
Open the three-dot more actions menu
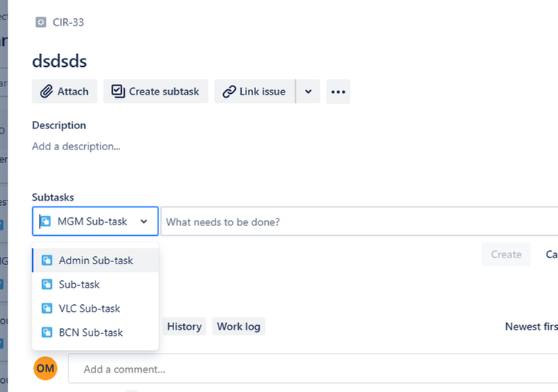(x=338, y=92)
